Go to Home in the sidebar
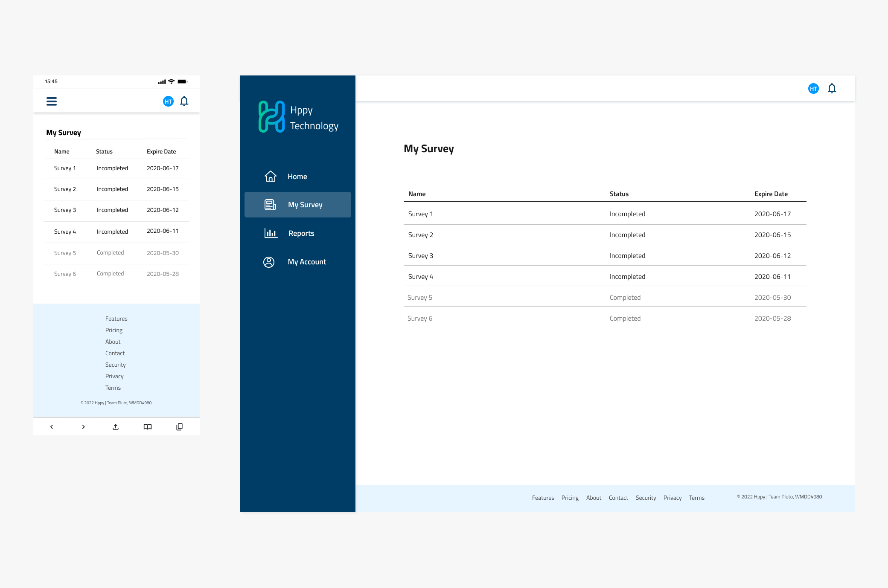 297,177
